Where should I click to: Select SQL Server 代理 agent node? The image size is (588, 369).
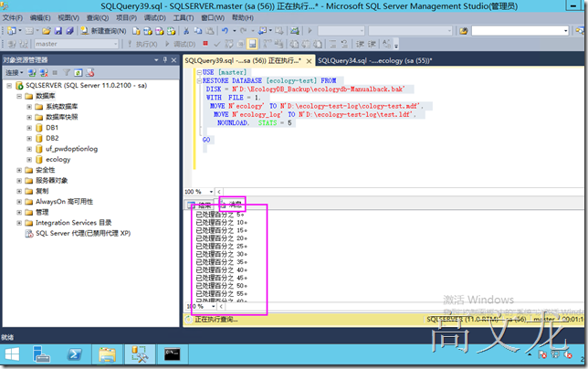coord(83,233)
